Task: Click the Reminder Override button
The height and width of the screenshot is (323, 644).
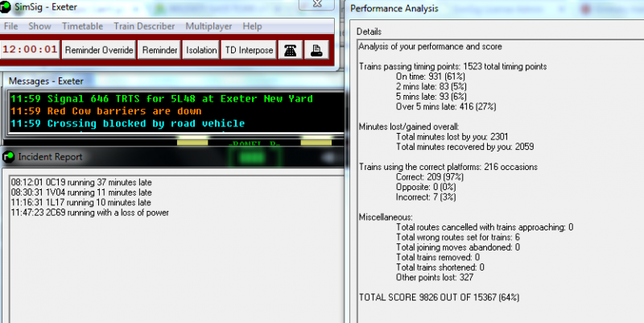Action: pos(99,50)
